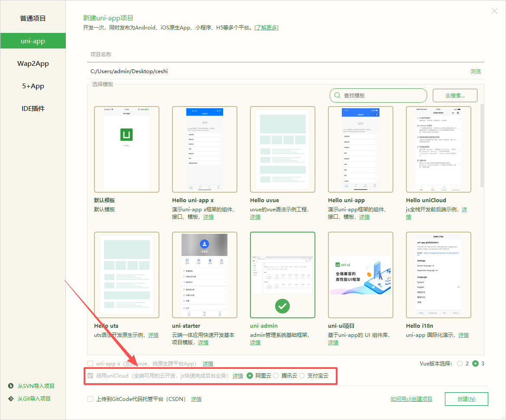
Task: Open the 5+App project type tab
Action: pos(33,86)
